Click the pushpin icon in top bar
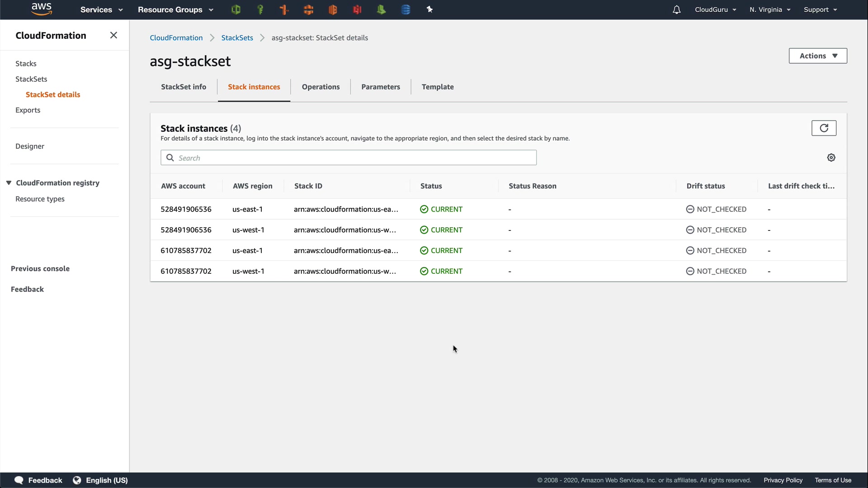Image resolution: width=868 pixels, height=488 pixels. pos(430,9)
